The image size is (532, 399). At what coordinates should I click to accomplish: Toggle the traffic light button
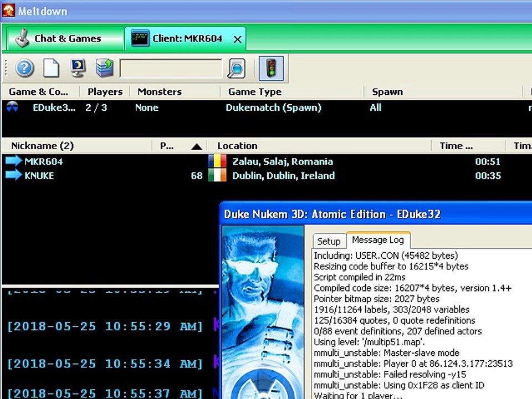pyautogui.click(x=271, y=68)
